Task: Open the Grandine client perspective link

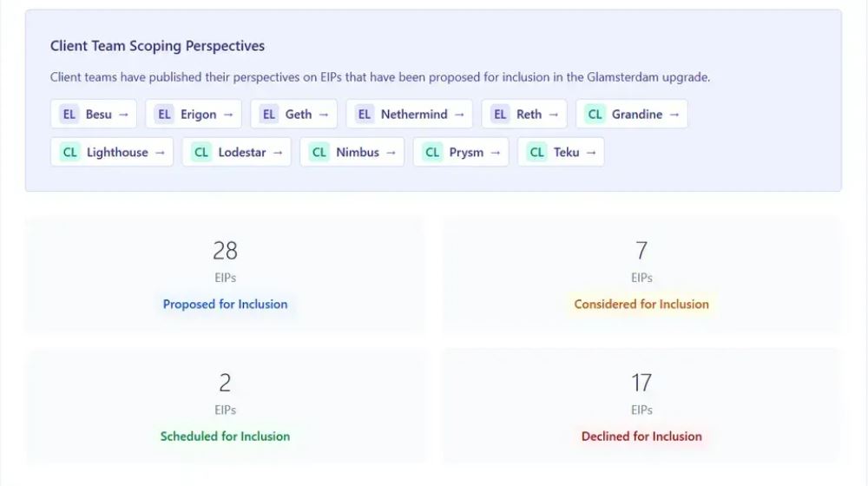Action: [x=637, y=115]
